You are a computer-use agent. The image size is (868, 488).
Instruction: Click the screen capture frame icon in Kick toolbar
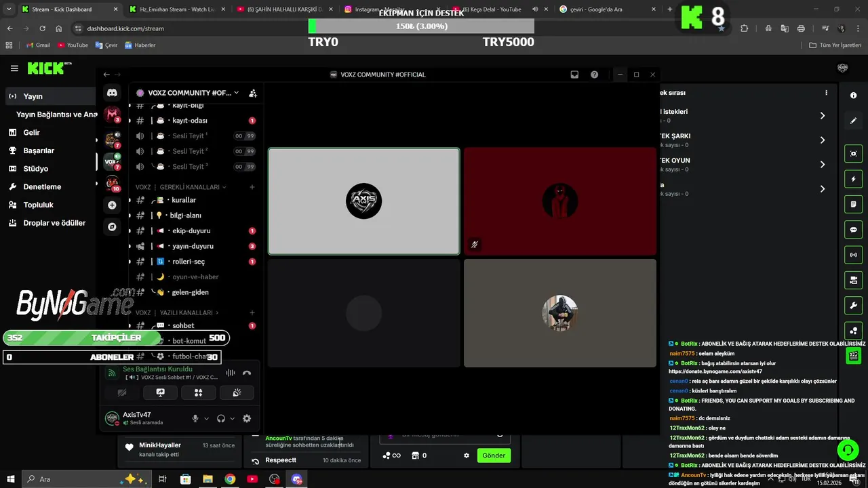(853, 154)
